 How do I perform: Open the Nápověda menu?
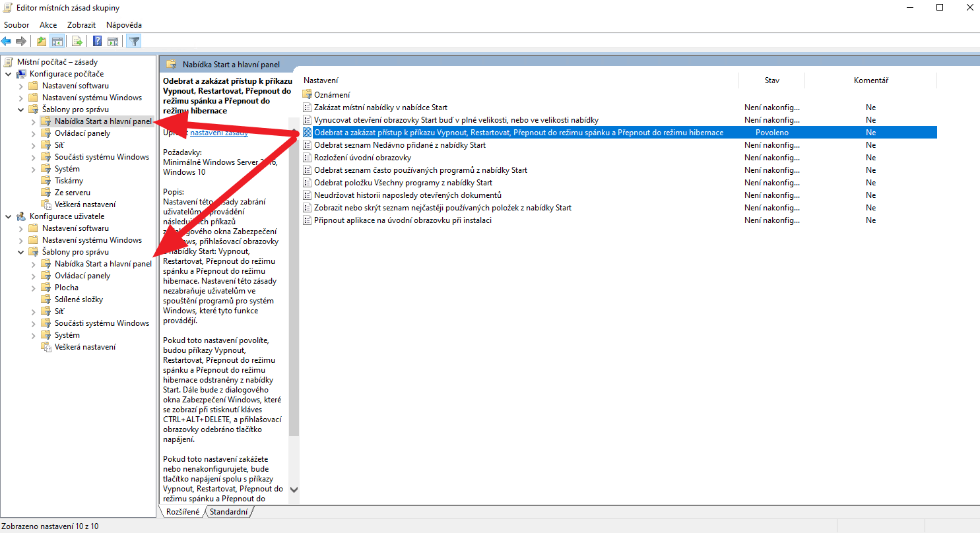(x=124, y=25)
